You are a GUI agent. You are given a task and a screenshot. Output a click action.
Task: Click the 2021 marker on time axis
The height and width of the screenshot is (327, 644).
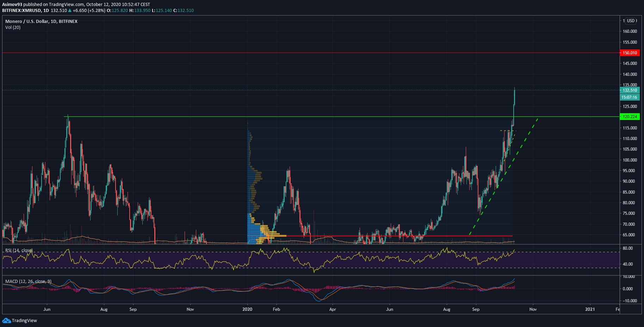coord(590,309)
